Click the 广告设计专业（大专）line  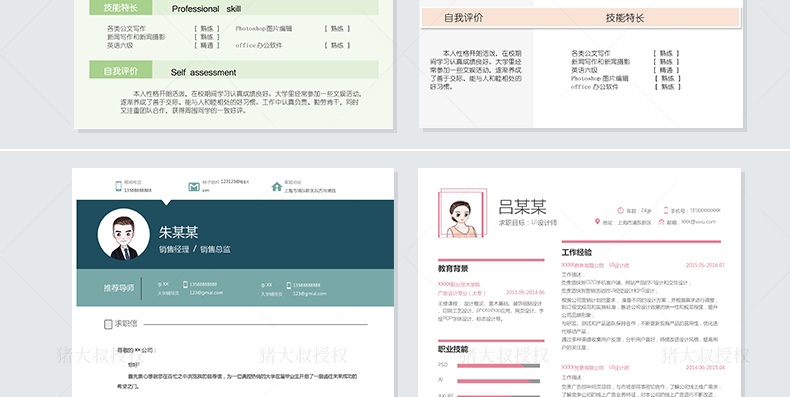[462, 293]
